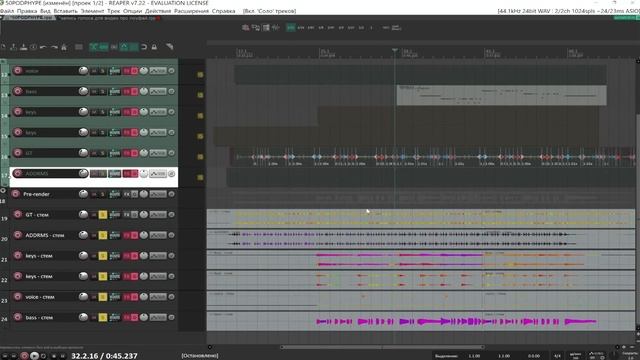Click the volume knob of voice track 12
The height and width of the screenshot is (360, 640).
[x=83, y=71]
